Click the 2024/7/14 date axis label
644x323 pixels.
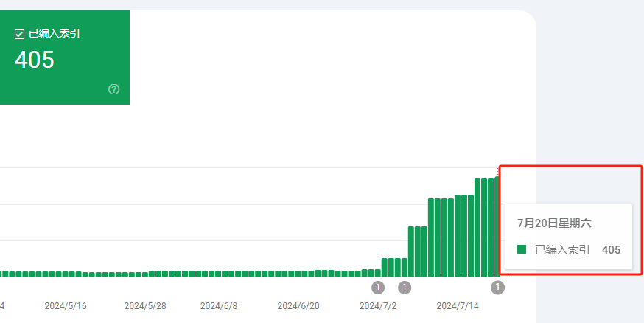458,305
